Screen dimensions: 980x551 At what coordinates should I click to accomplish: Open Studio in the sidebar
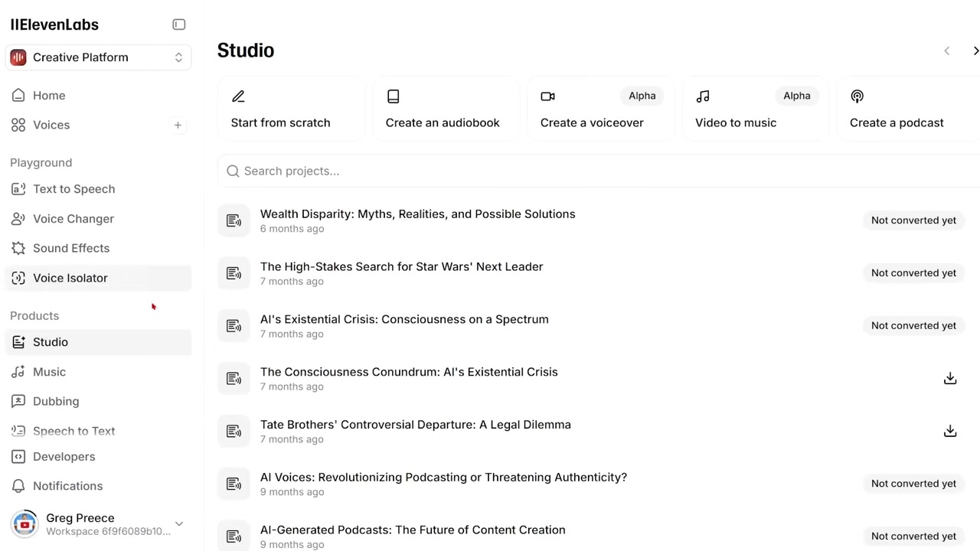tap(98, 342)
